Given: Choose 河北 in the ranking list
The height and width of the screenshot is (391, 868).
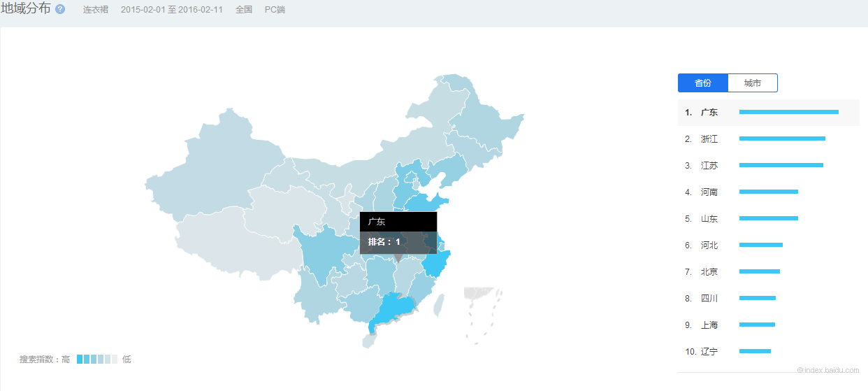Looking at the screenshot, I should [709, 246].
